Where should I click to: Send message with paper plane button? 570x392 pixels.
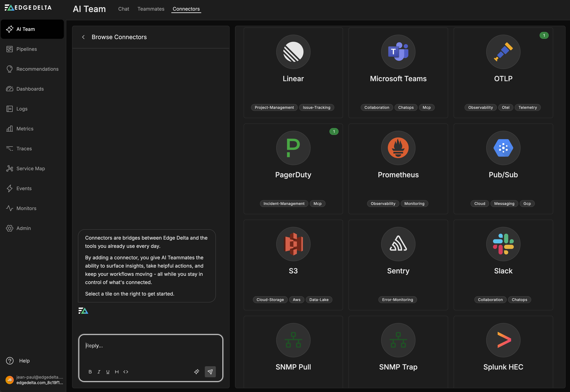(210, 372)
